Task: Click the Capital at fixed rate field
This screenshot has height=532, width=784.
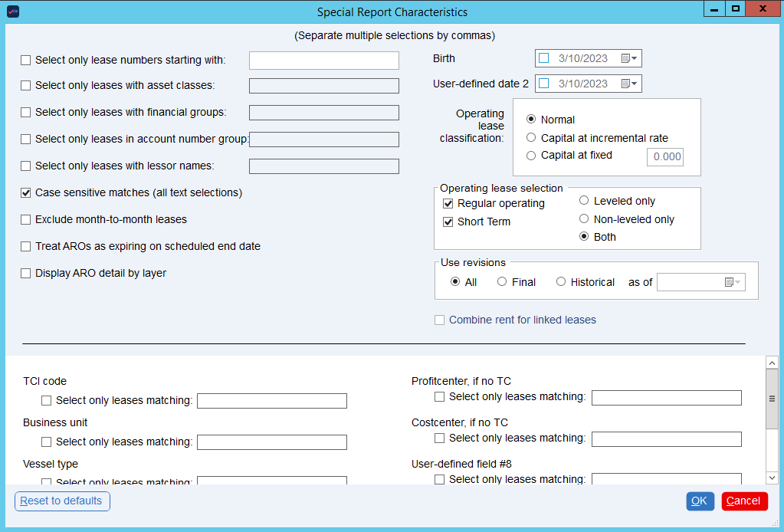Action: 665,157
